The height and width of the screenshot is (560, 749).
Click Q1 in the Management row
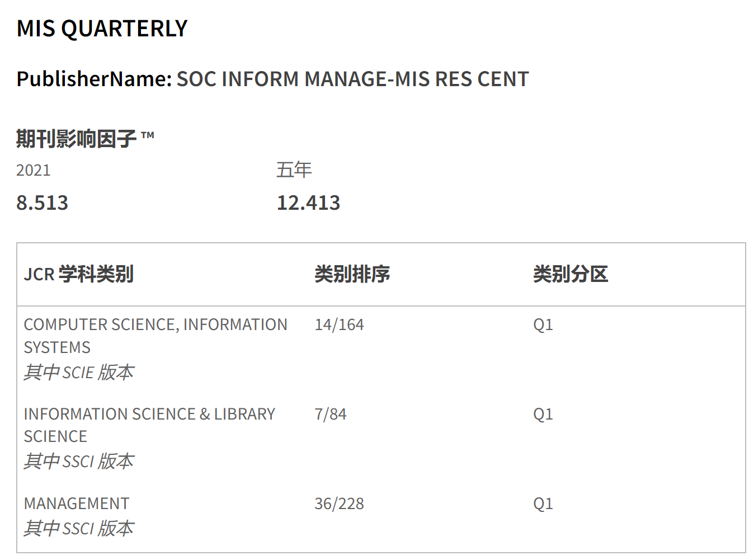click(x=543, y=503)
